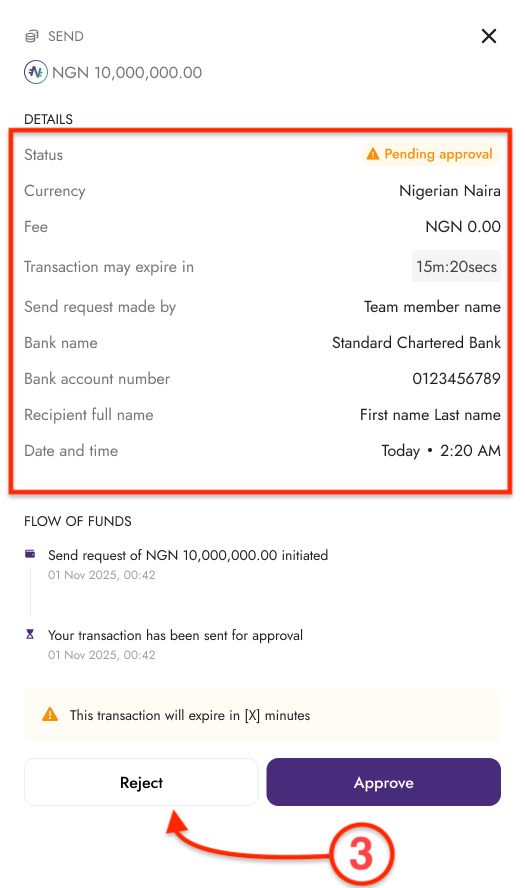The width and height of the screenshot is (525, 888).
Task: Click the Standard Chartered Bank value
Action: click(416, 343)
